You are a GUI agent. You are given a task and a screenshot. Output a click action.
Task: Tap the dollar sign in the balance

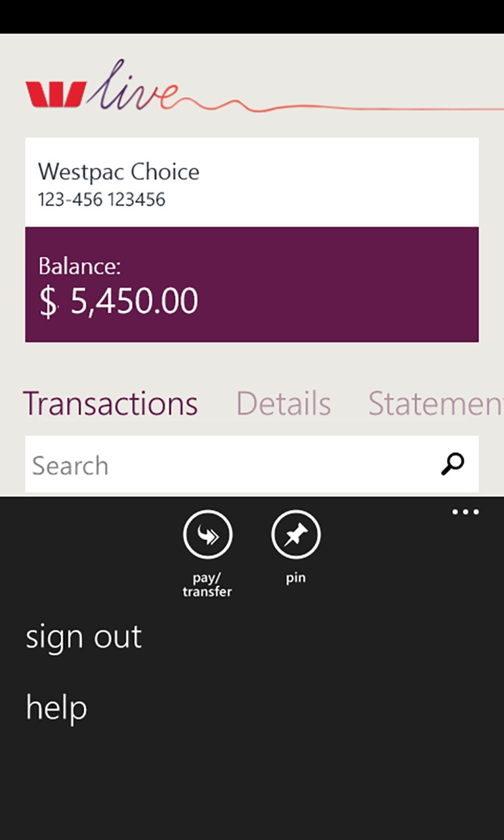48,302
